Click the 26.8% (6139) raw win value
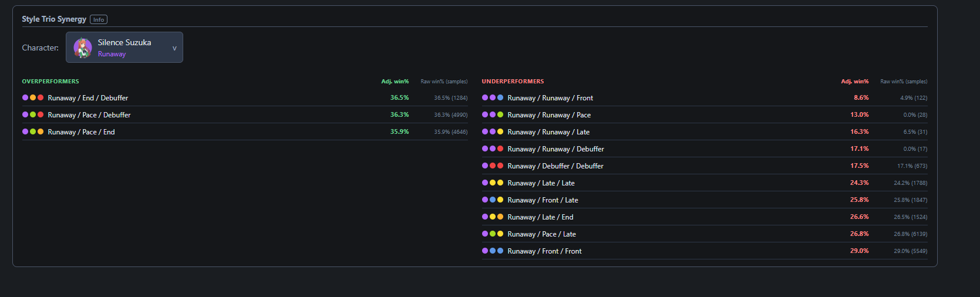The image size is (980, 297). (x=911, y=234)
